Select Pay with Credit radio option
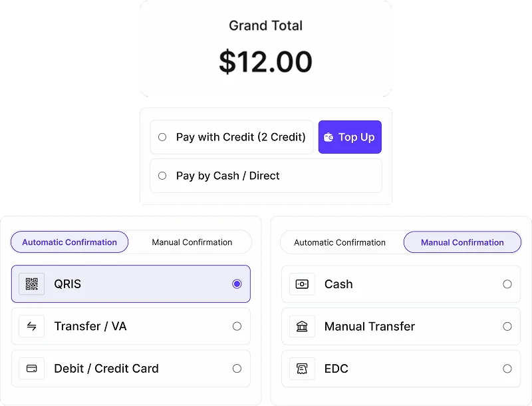The image size is (532, 406). click(162, 137)
